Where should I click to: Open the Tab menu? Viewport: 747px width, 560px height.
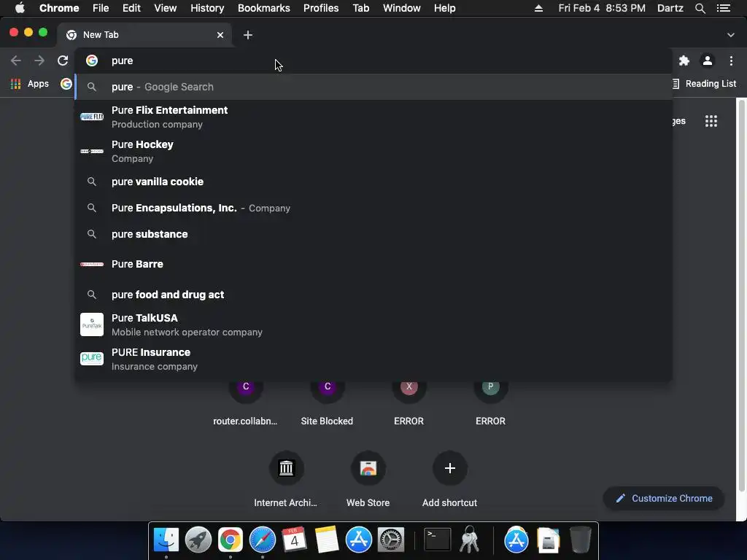[360, 8]
